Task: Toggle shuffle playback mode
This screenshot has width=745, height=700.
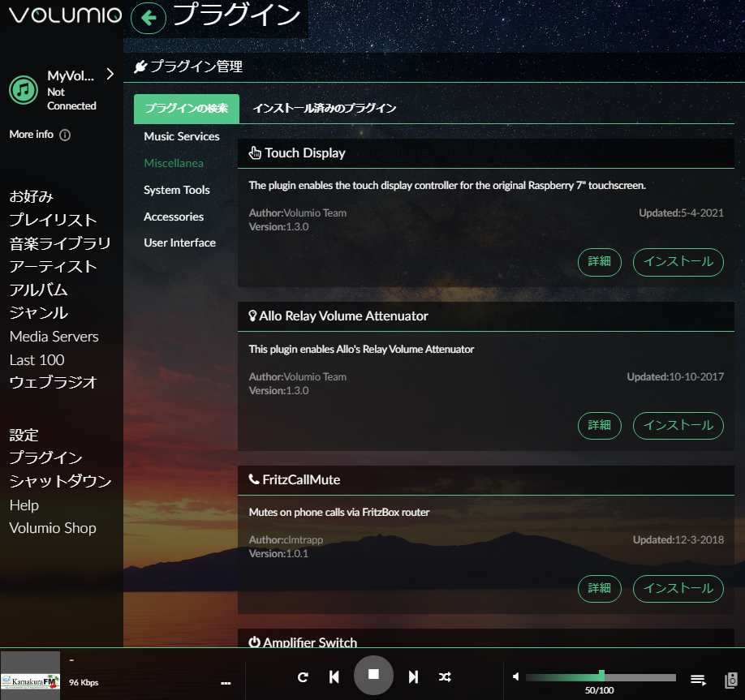Action: [x=445, y=676]
